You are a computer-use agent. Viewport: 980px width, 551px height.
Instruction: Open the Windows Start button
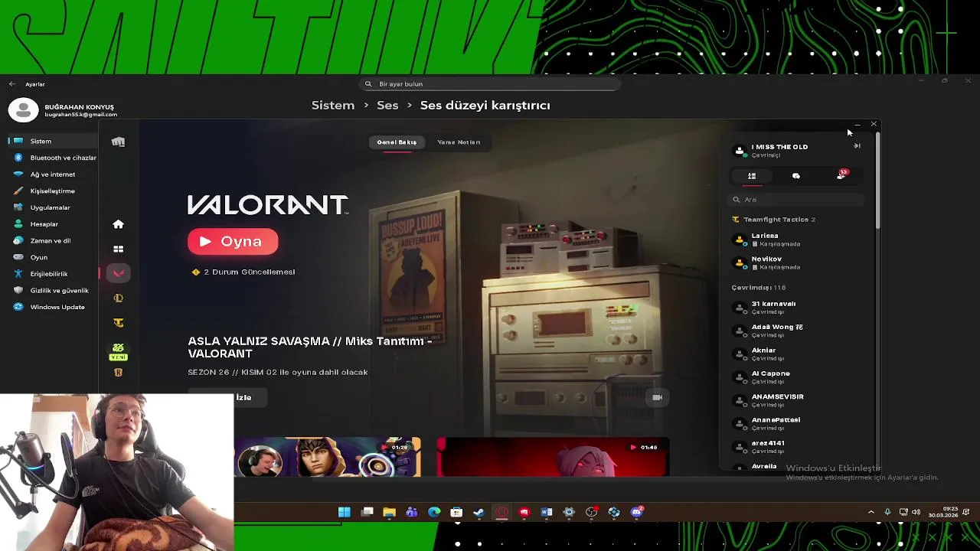pyautogui.click(x=345, y=512)
